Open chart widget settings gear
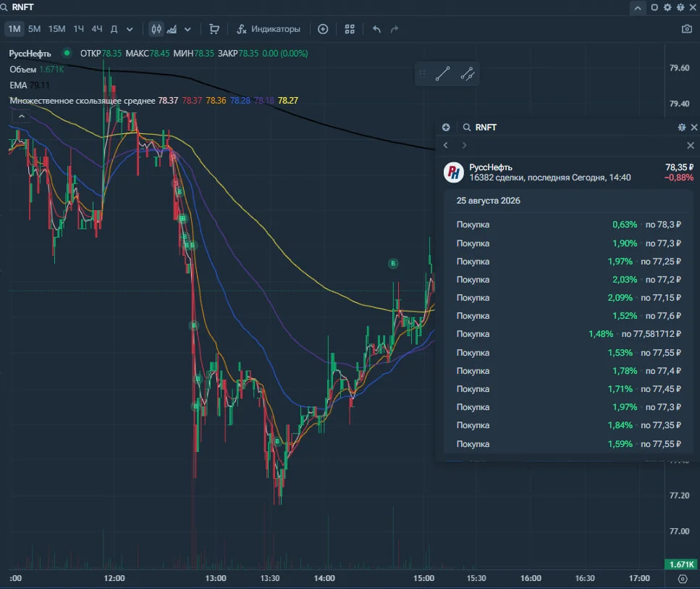Viewport: 700px width, 589px height. tap(667, 7)
